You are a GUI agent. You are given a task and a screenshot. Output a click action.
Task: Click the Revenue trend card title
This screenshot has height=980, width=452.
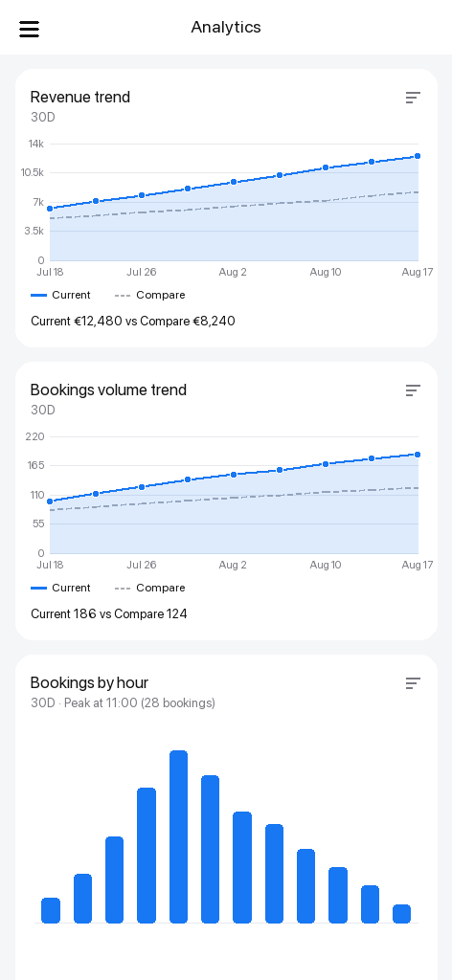coord(80,97)
